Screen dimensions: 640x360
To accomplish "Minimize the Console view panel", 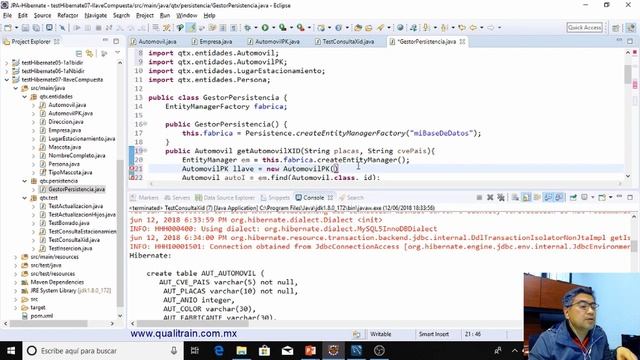I will click(x=619, y=197).
